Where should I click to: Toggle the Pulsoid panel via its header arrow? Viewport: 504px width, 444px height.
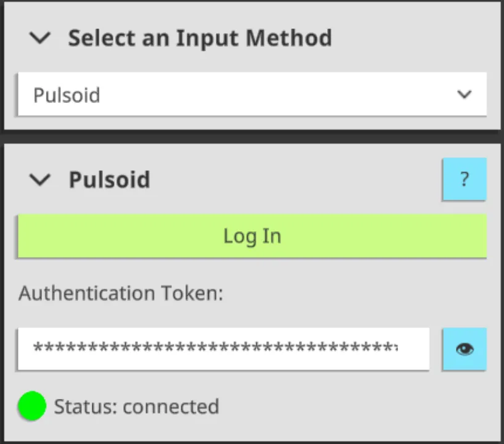pyautogui.click(x=40, y=179)
